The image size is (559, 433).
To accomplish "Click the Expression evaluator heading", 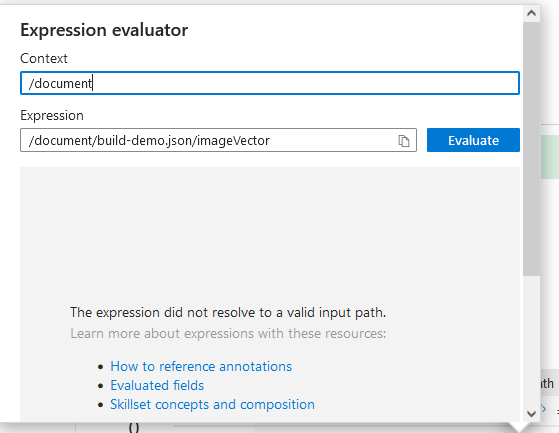I will click(x=104, y=30).
